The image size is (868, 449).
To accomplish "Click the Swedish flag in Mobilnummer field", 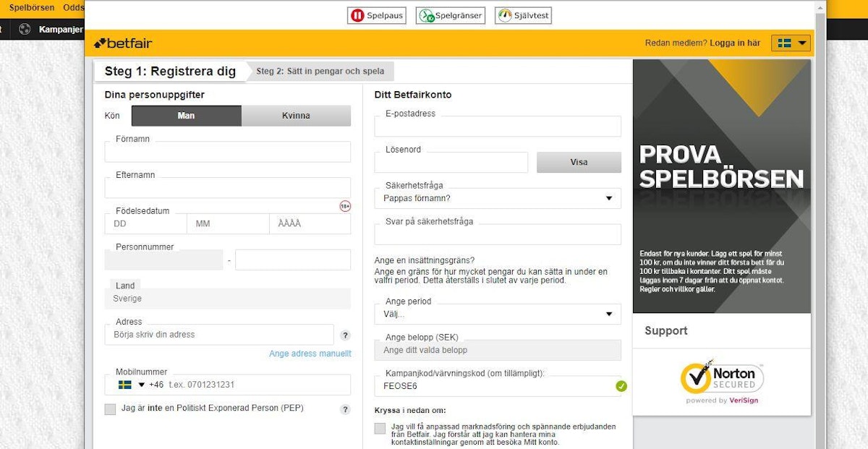I will pyautogui.click(x=125, y=385).
